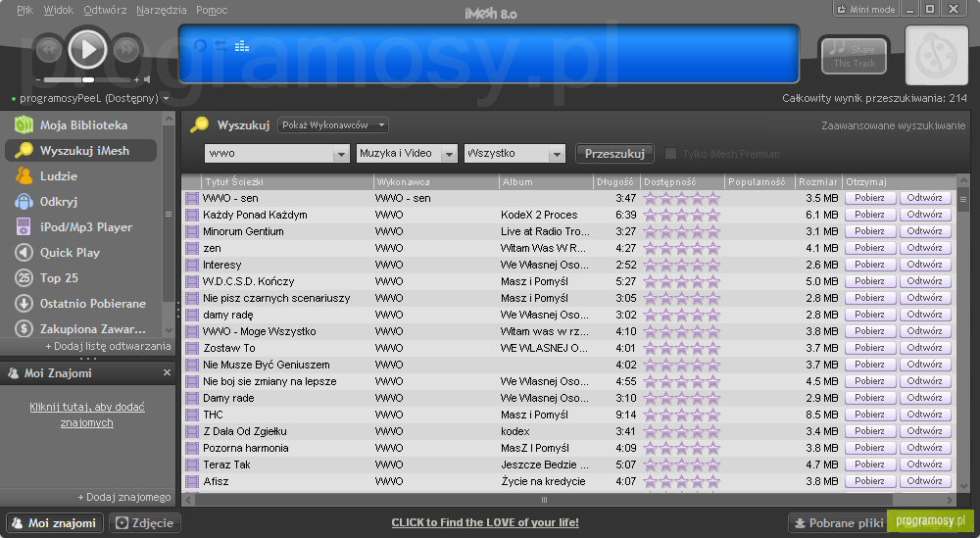This screenshot has height=538, width=980.
Task: Click Odtwórz for the zen track
Action: [x=925, y=248]
